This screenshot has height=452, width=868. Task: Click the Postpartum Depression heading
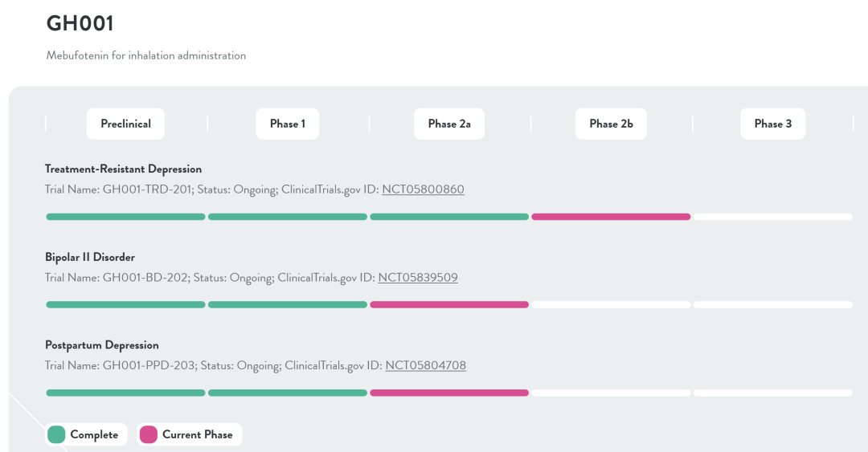pyautogui.click(x=102, y=345)
